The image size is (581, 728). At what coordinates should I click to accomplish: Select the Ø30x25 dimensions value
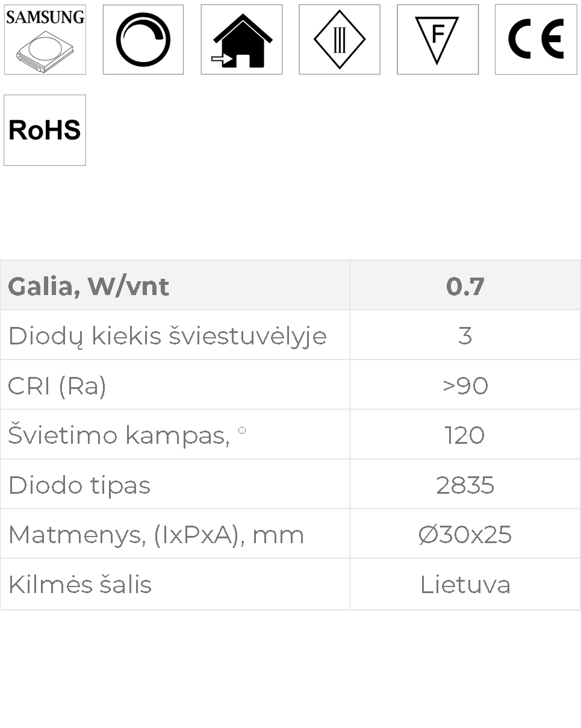(x=465, y=534)
